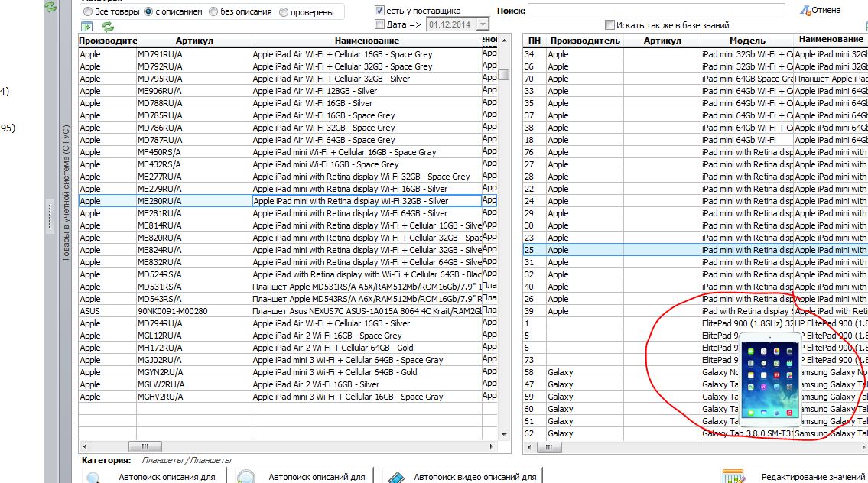
Task: Select the проверены radio button
Action: point(284,12)
